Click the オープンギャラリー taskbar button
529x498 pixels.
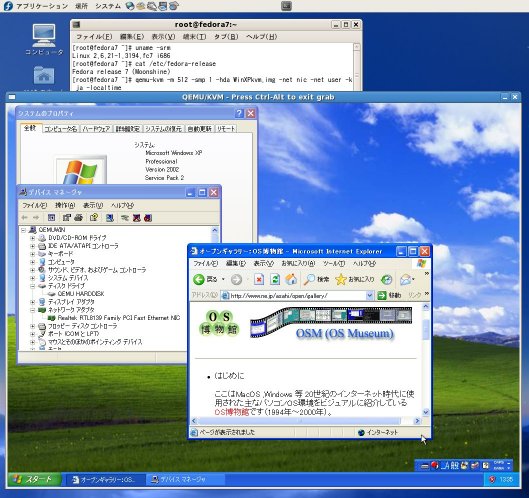(106, 479)
